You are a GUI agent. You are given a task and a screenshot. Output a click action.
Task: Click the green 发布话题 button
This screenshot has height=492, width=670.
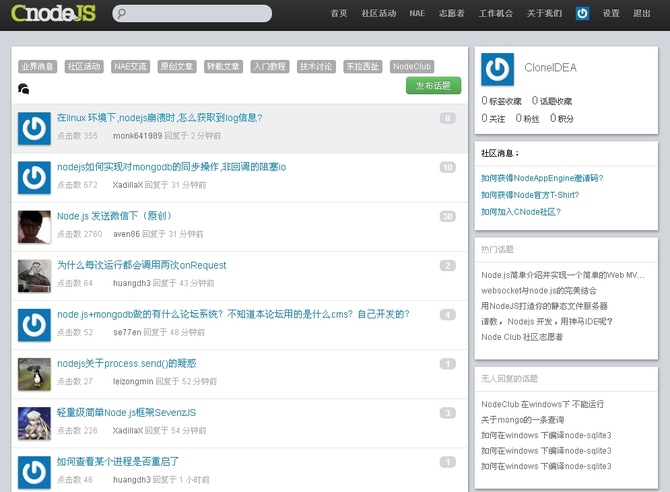pos(433,85)
